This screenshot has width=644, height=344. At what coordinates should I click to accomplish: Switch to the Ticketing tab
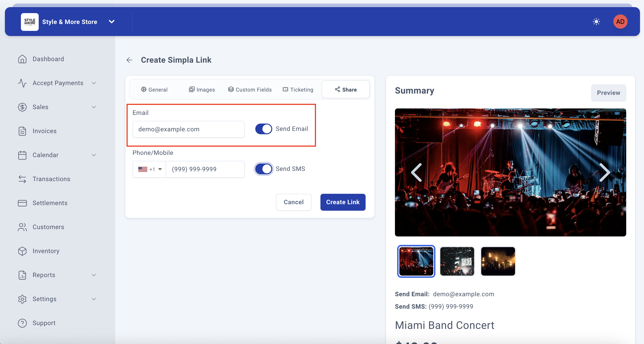pyautogui.click(x=298, y=90)
